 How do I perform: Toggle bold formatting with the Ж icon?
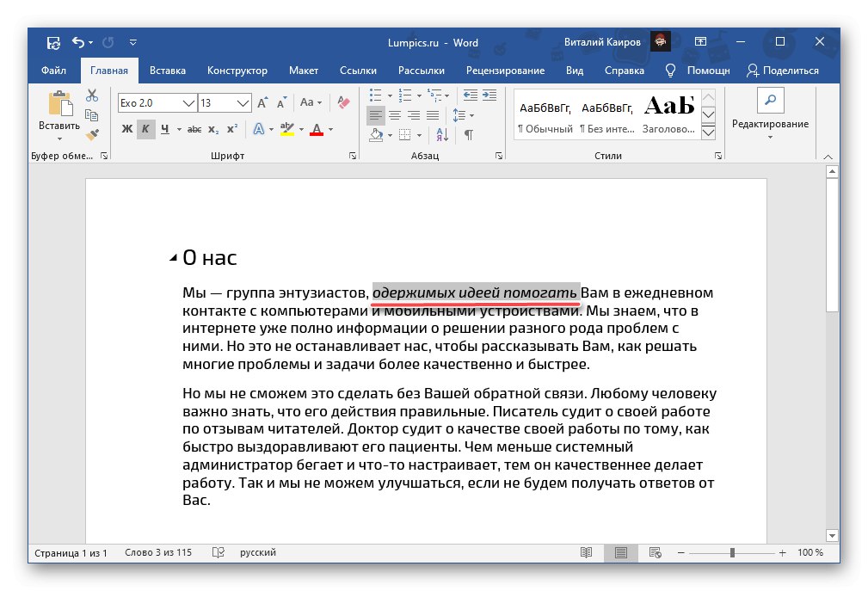click(x=127, y=127)
